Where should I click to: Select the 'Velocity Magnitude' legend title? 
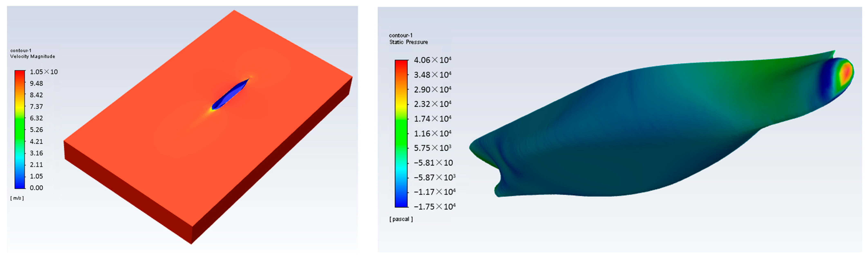pos(32,56)
